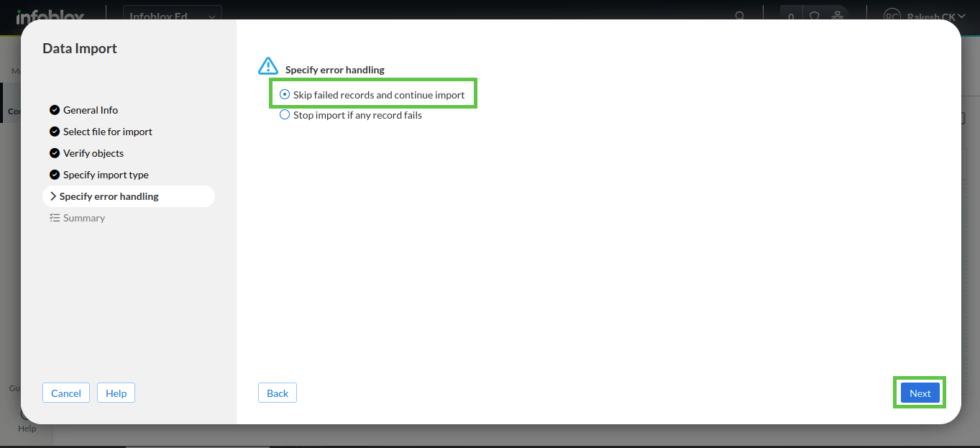Click the Specify error handling step chevron
This screenshot has width=980, height=448.
click(53, 196)
